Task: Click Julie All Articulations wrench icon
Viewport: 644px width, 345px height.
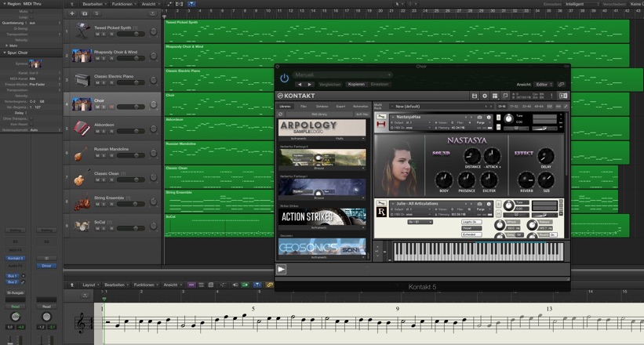Action: coord(380,203)
